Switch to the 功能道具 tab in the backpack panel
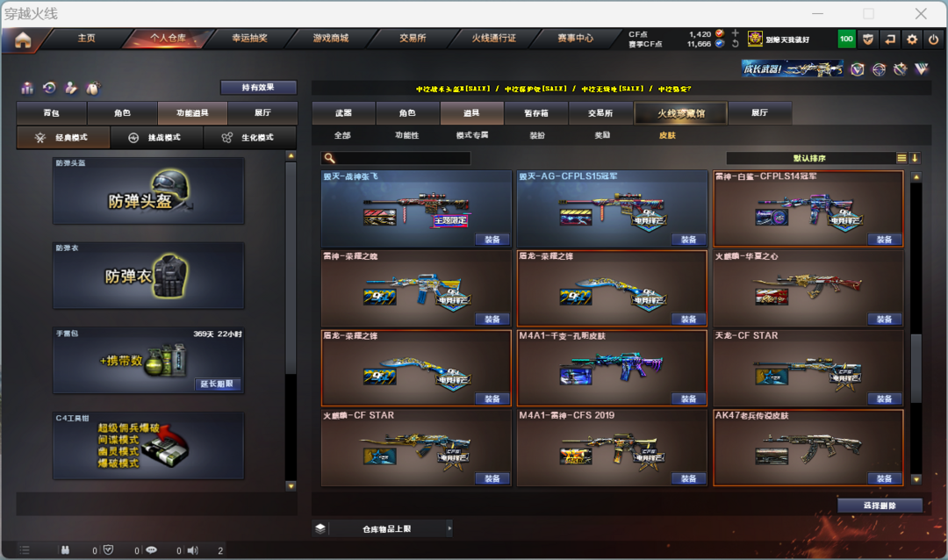Image resolution: width=948 pixels, height=560 pixels. point(192,113)
